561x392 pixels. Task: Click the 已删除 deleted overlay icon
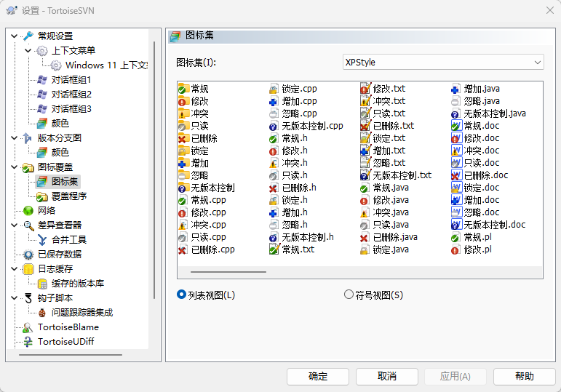[183, 138]
